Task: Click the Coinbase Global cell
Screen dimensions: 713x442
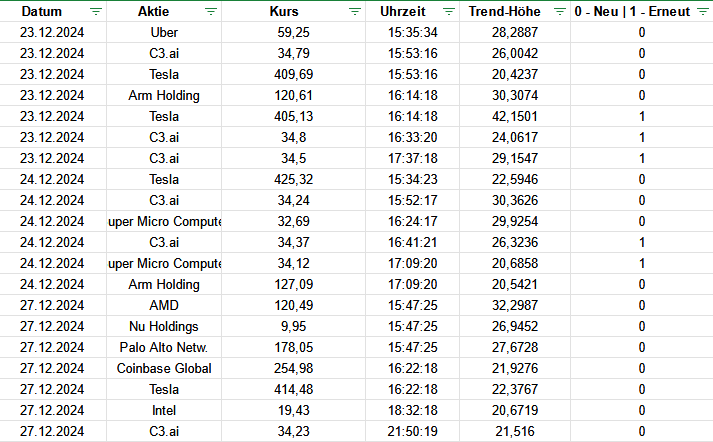Action: (164, 368)
